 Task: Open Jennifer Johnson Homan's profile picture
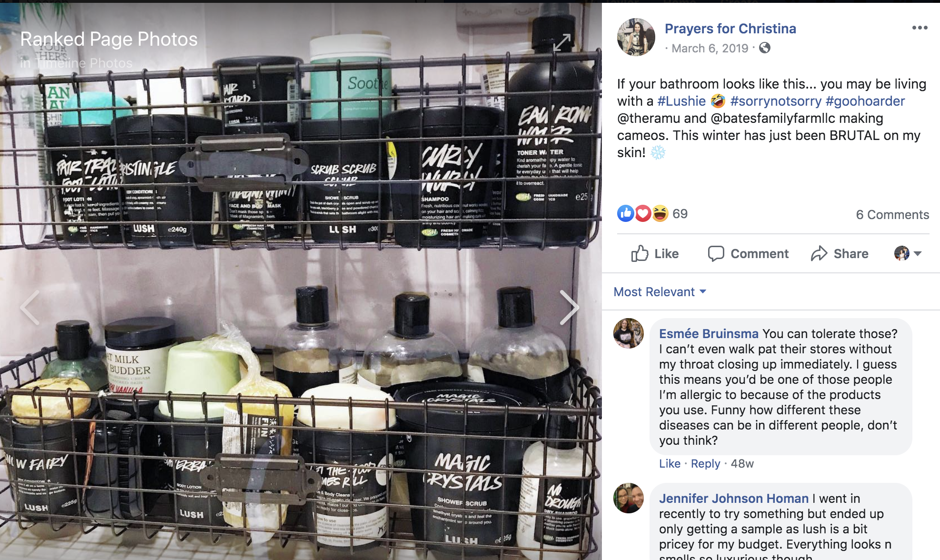[629, 498]
